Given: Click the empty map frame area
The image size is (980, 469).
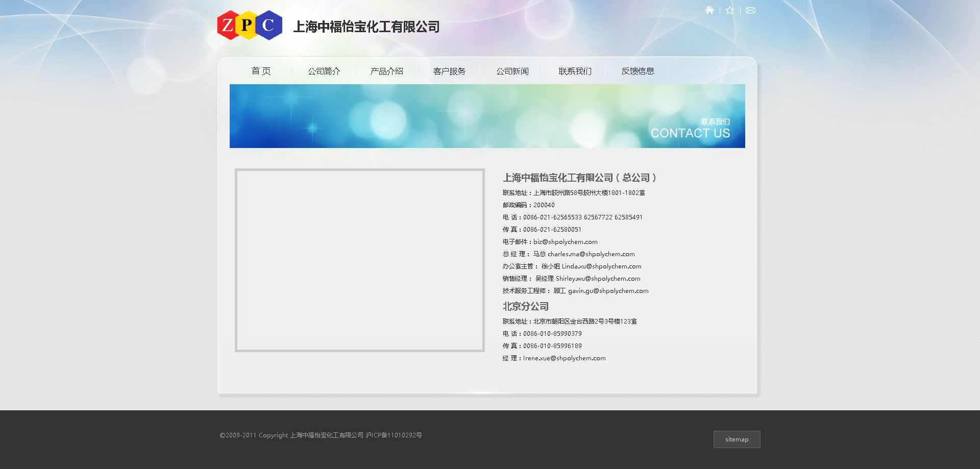Looking at the screenshot, I should point(359,260).
